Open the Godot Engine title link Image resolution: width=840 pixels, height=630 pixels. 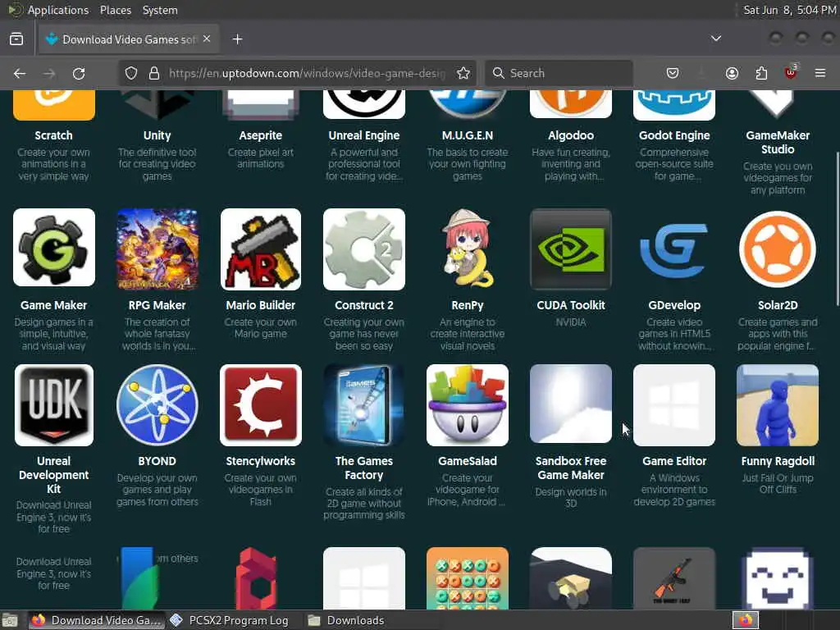point(674,135)
